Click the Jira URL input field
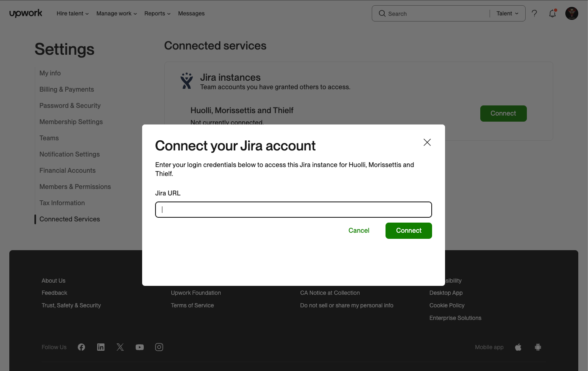 click(x=294, y=210)
